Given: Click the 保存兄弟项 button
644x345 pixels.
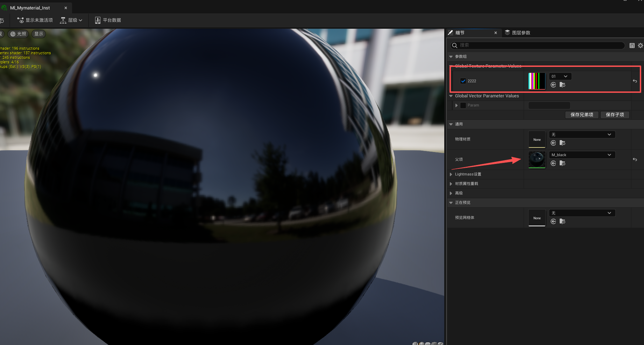Looking at the screenshot, I should click(582, 115).
